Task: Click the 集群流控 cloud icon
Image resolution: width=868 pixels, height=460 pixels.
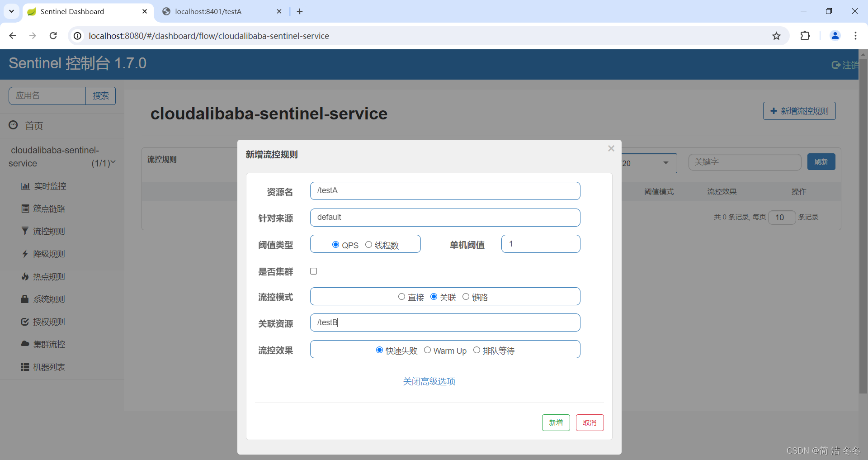Action: (x=25, y=344)
